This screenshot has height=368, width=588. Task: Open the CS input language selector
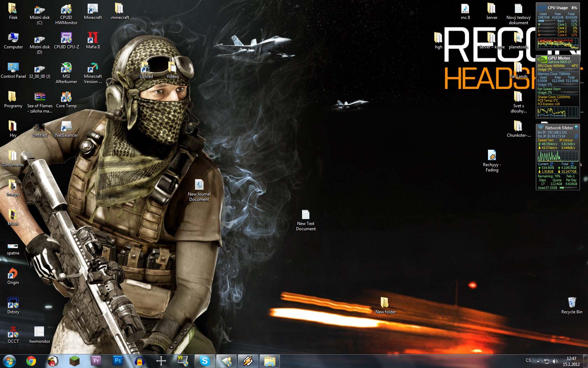pyautogui.click(x=528, y=360)
